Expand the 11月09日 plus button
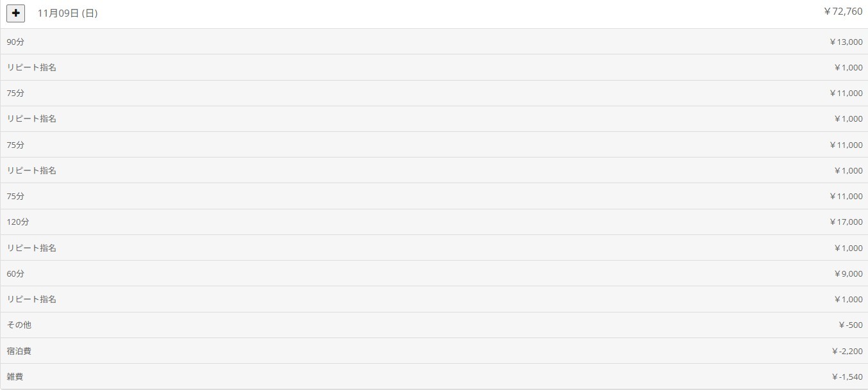The image size is (868, 390). [x=16, y=13]
